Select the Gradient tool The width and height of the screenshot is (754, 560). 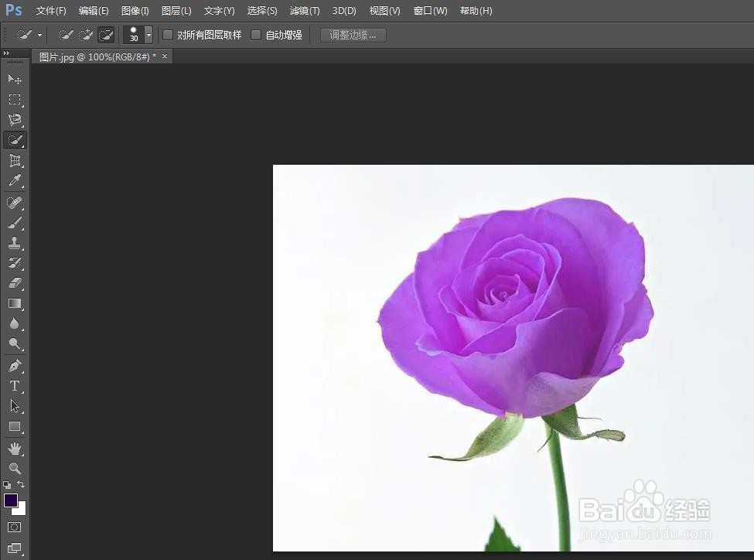[15, 303]
